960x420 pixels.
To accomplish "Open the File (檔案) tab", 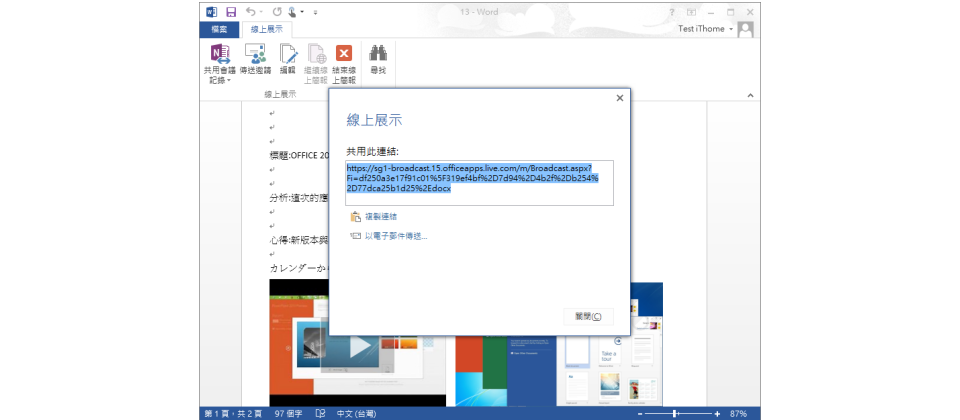I will coord(217,29).
